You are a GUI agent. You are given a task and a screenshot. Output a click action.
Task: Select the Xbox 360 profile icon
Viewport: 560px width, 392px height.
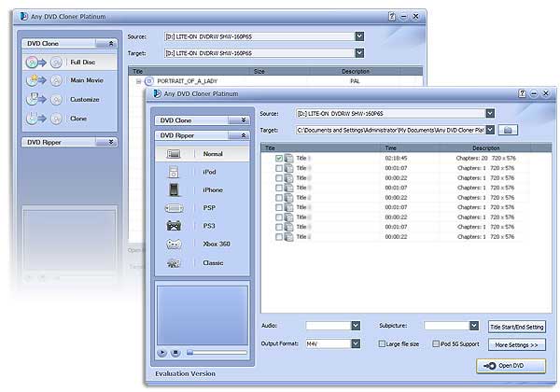pos(174,245)
